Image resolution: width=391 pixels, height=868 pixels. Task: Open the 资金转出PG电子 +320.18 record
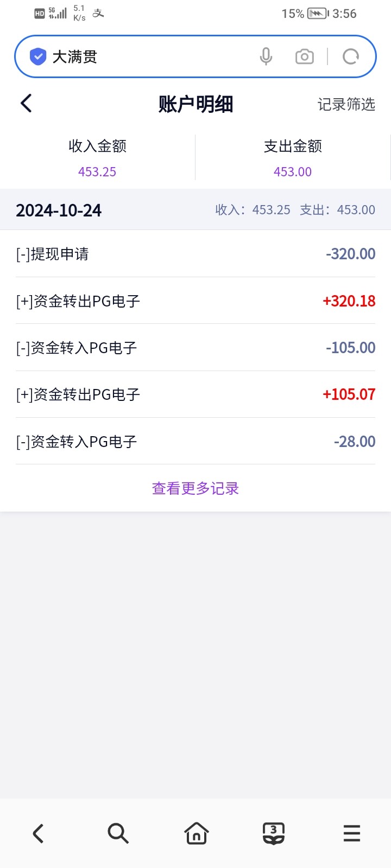pos(195,301)
